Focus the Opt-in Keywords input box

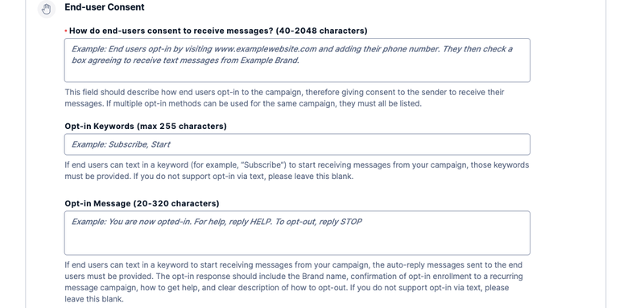(297, 144)
